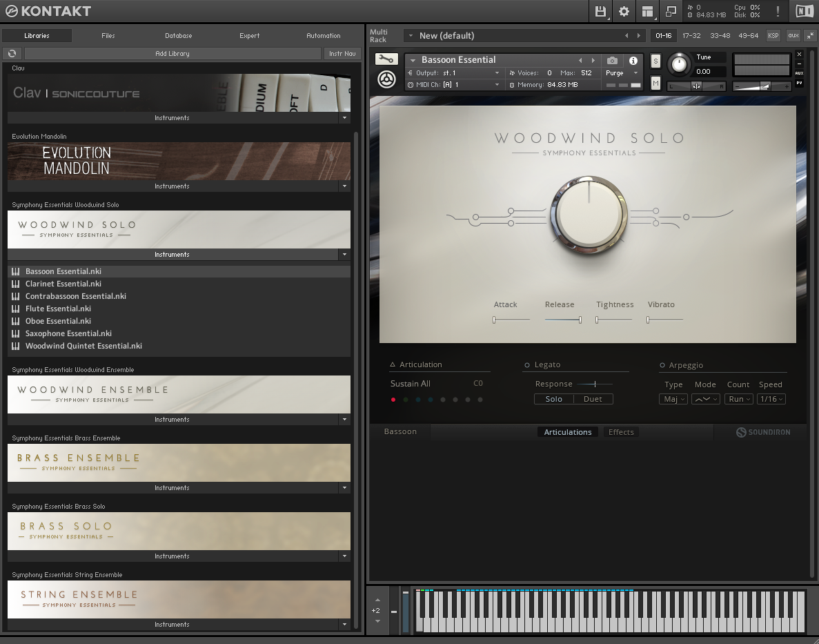Click the large dynamics center knob
819x644 pixels.
[x=589, y=214]
